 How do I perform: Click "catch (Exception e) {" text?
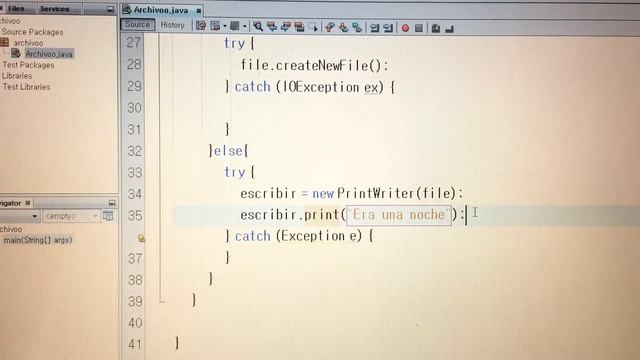pos(304,236)
